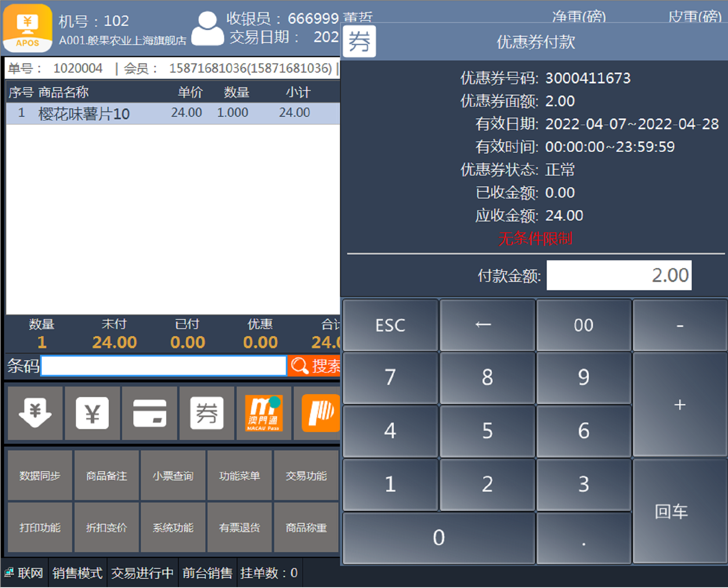
Task: Tap the decimal point keypad button
Action: 583,538
